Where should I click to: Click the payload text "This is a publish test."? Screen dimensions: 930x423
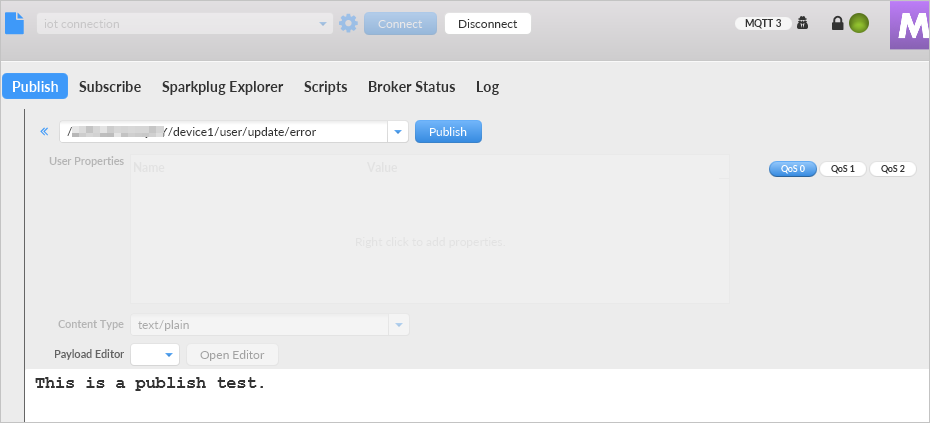150,383
